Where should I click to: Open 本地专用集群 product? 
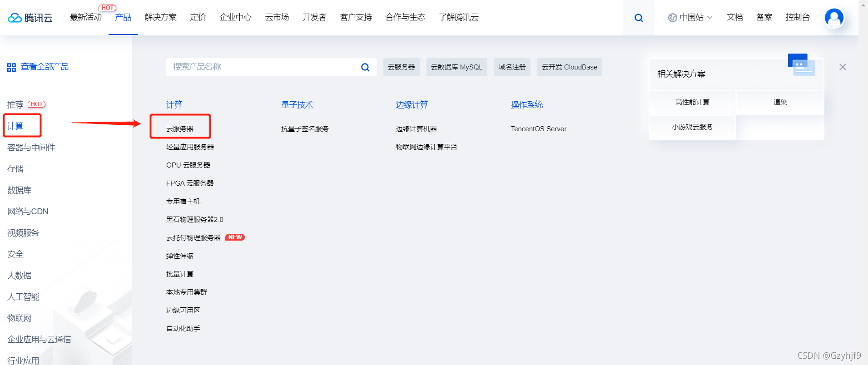[187, 292]
